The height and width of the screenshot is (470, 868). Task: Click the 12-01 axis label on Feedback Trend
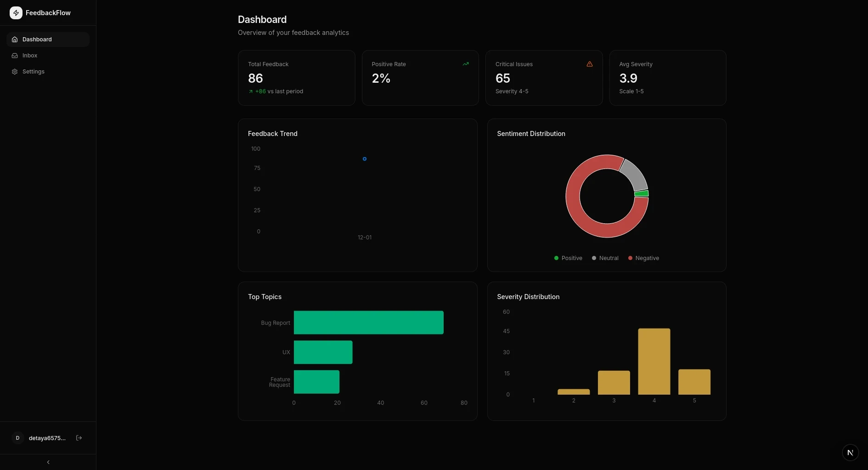tap(365, 237)
